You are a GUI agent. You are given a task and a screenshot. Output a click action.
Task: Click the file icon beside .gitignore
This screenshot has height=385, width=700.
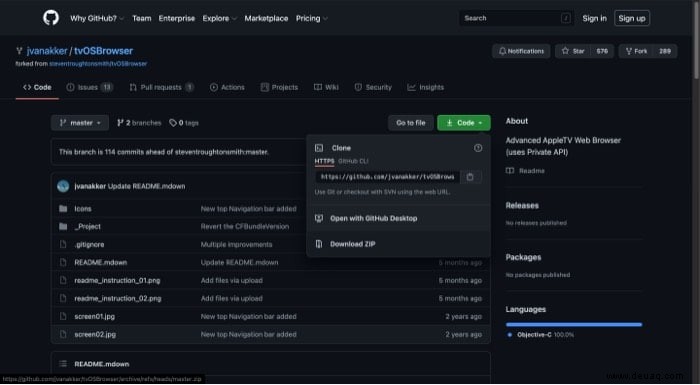(x=63, y=244)
